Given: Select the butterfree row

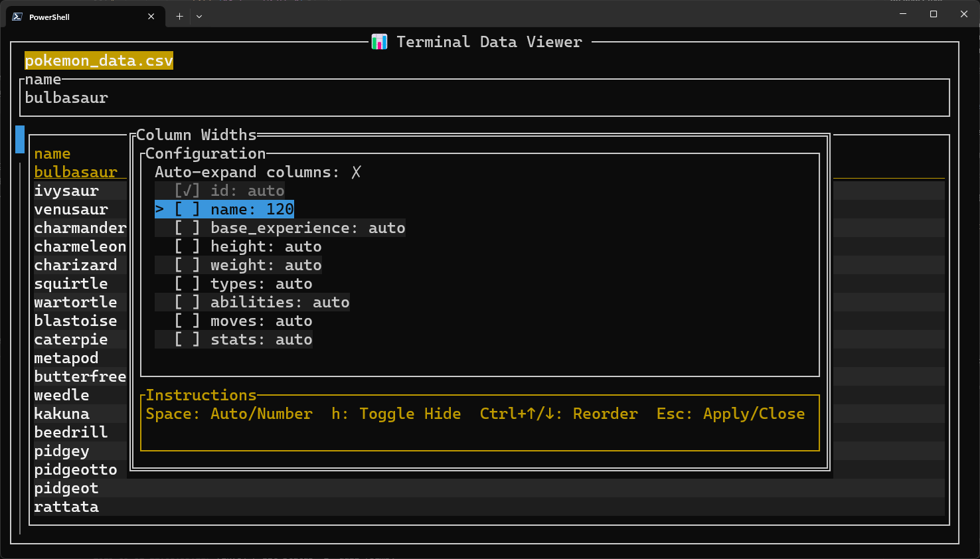Looking at the screenshot, I should (80, 377).
